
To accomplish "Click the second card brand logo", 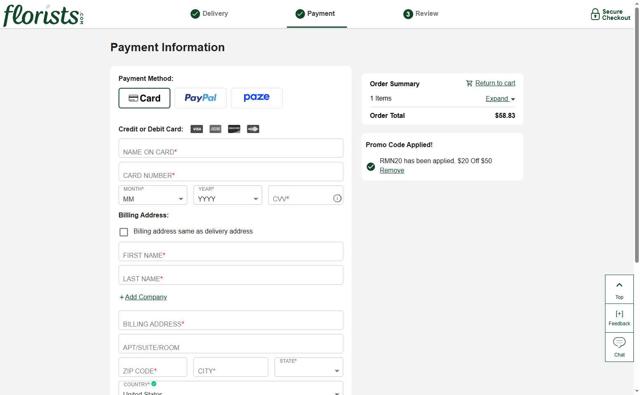I will click(x=216, y=129).
